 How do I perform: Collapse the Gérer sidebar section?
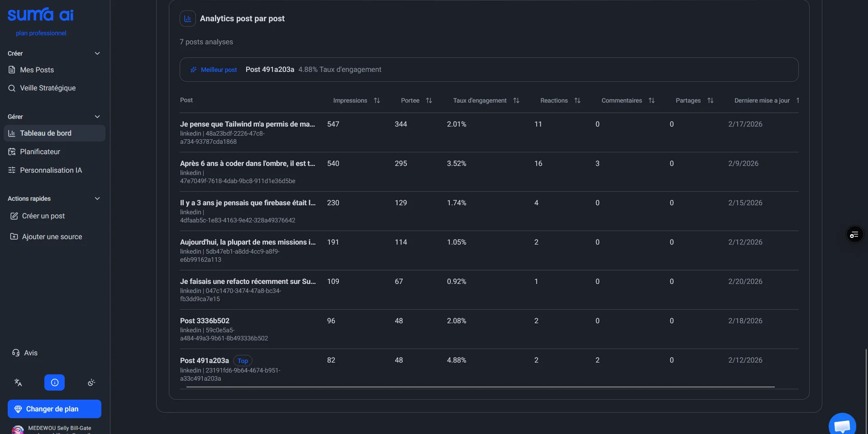pos(97,117)
